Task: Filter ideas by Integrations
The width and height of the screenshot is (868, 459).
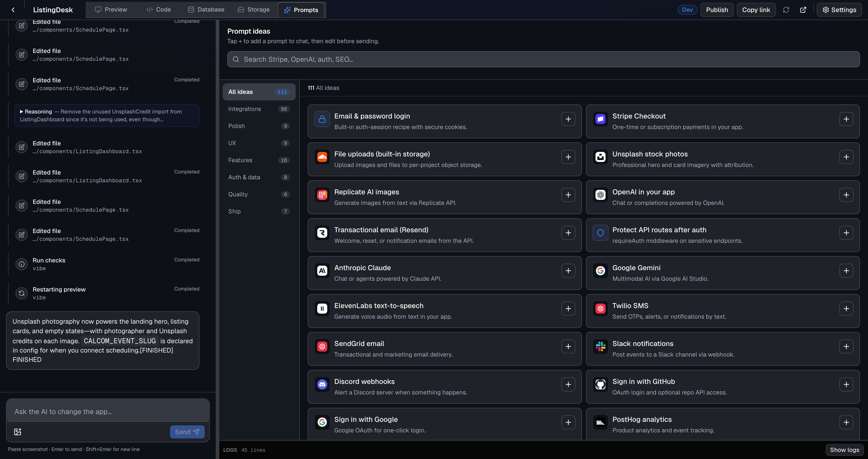Action: 259,109
